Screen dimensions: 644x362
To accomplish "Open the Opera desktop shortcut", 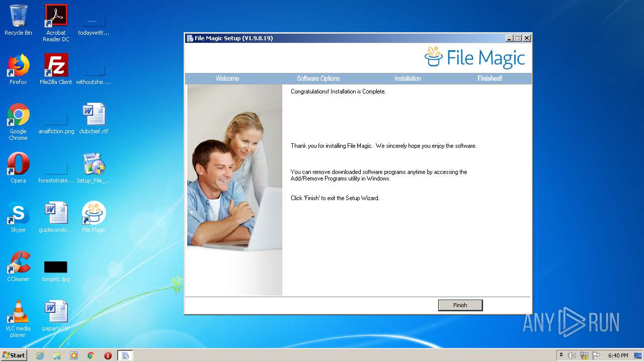I will (x=18, y=168).
